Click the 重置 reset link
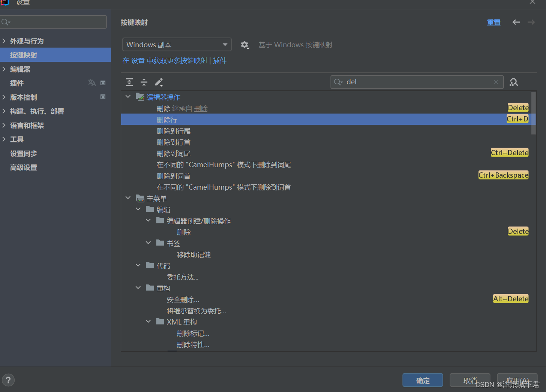546x392 pixels. [x=493, y=22]
